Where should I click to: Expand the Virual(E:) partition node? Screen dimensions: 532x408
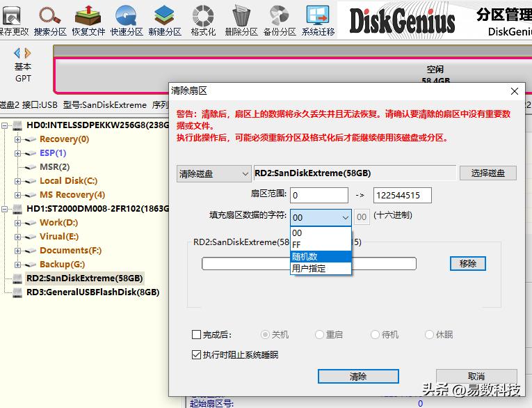(x=17, y=237)
